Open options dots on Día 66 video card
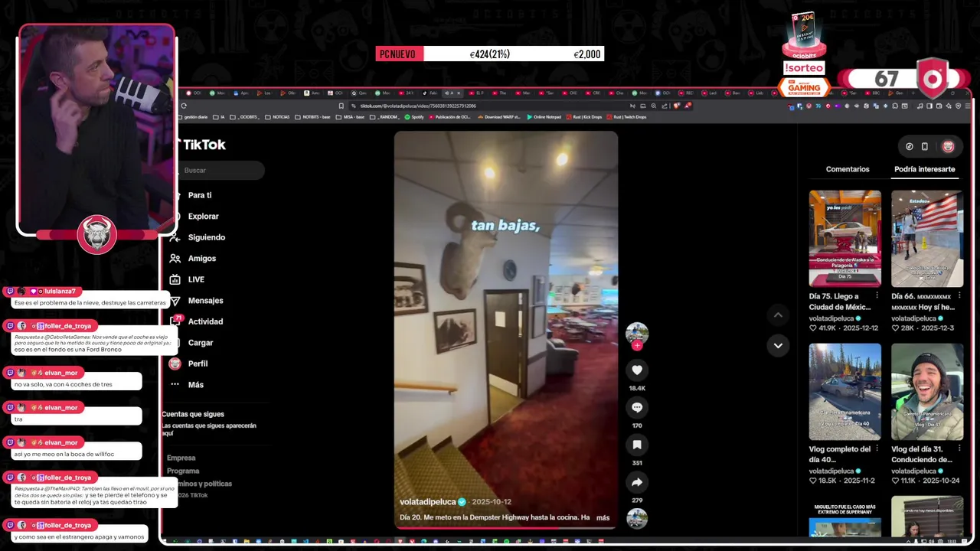980x551 pixels. 959,295
